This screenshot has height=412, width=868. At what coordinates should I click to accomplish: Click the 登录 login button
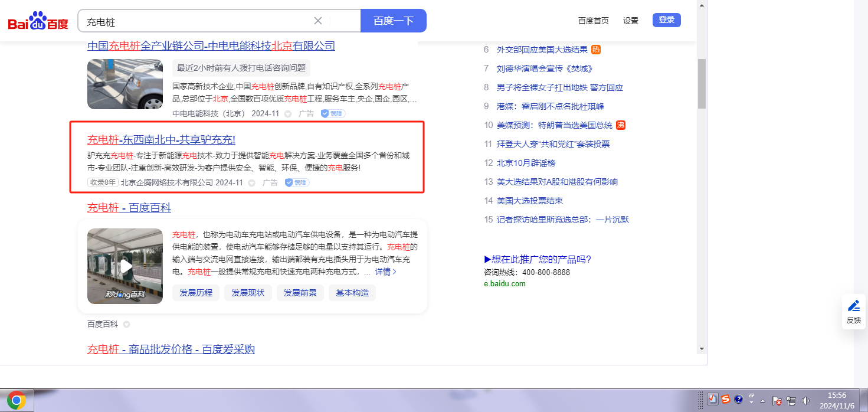point(667,20)
